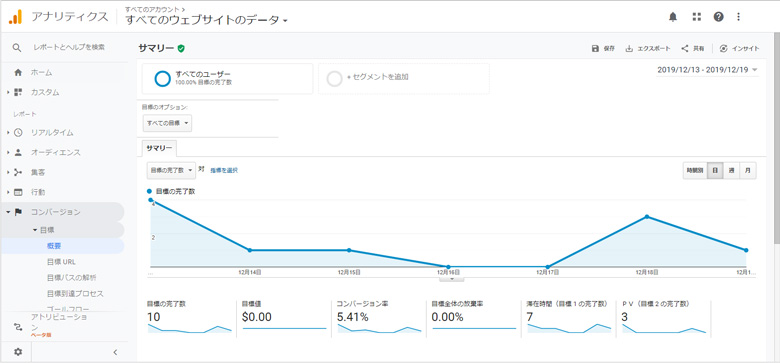Collapse the sidebar with the chevron arrow

[x=115, y=352]
